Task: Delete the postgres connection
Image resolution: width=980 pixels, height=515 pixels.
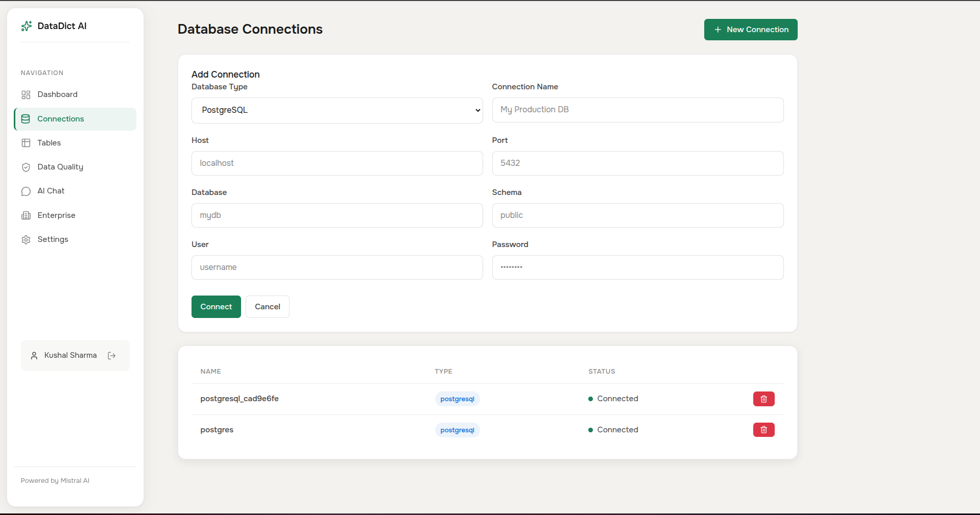Action: click(763, 430)
